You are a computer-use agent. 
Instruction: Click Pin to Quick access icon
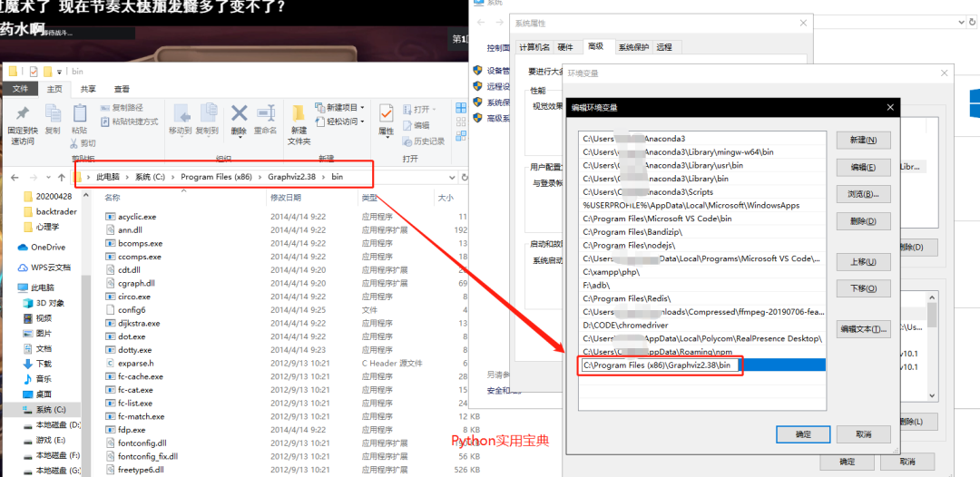coord(23,114)
